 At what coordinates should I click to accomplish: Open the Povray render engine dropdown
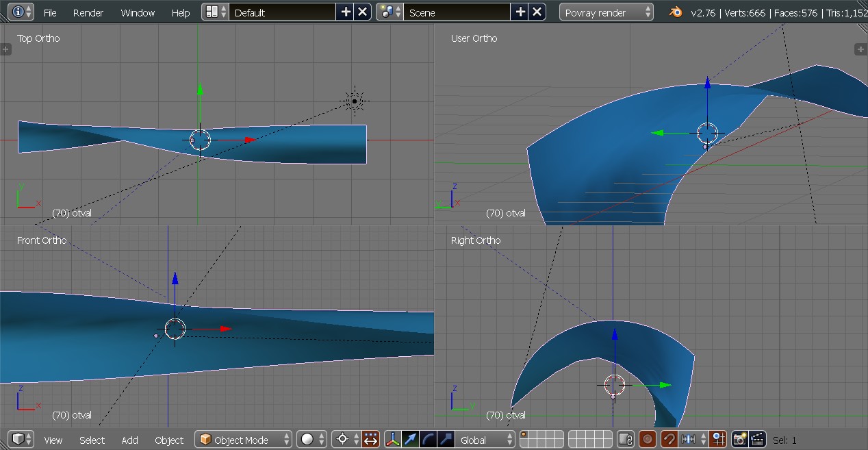pos(607,12)
